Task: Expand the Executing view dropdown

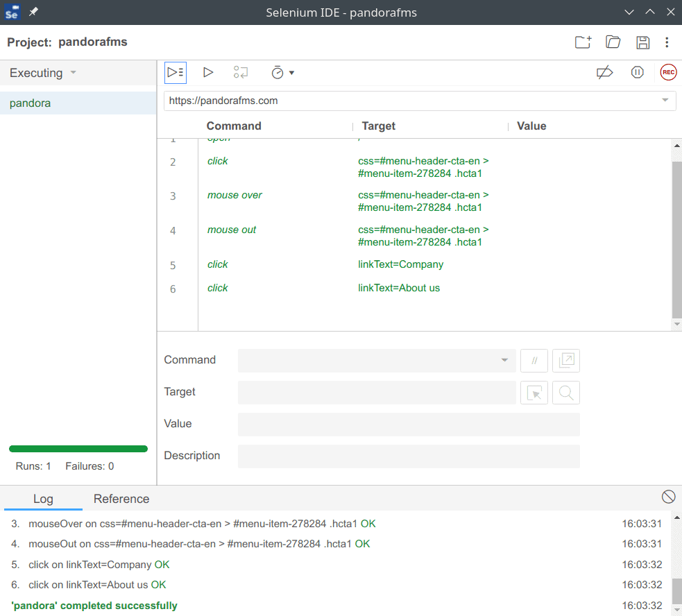Action: (x=73, y=72)
